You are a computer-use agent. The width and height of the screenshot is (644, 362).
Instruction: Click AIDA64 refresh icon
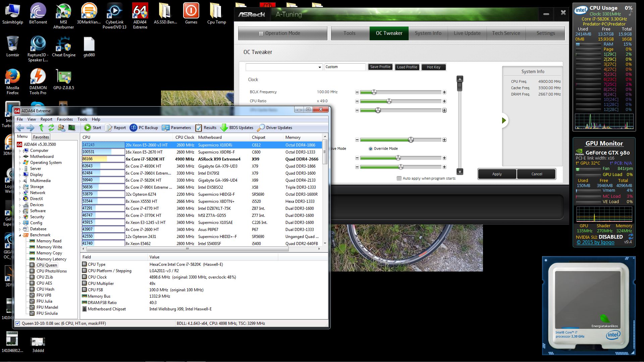(51, 128)
